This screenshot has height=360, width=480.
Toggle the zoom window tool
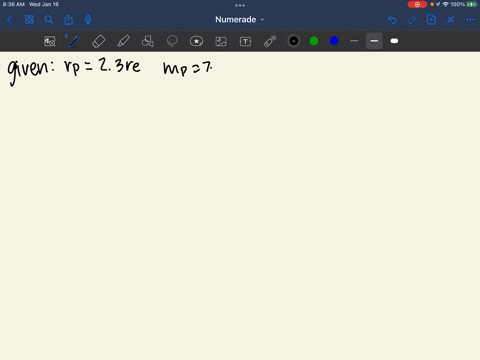[50, 41]
